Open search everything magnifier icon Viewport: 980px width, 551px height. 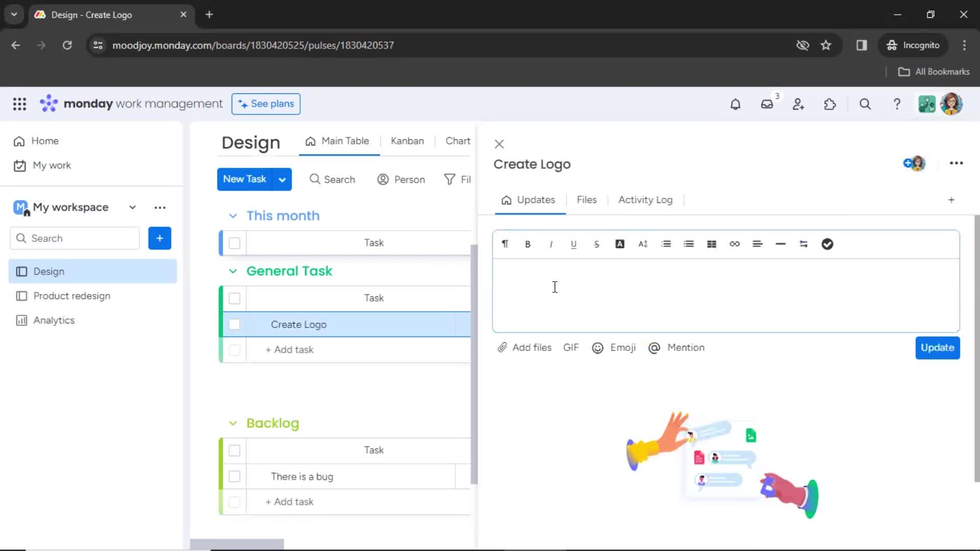[865, 104]
